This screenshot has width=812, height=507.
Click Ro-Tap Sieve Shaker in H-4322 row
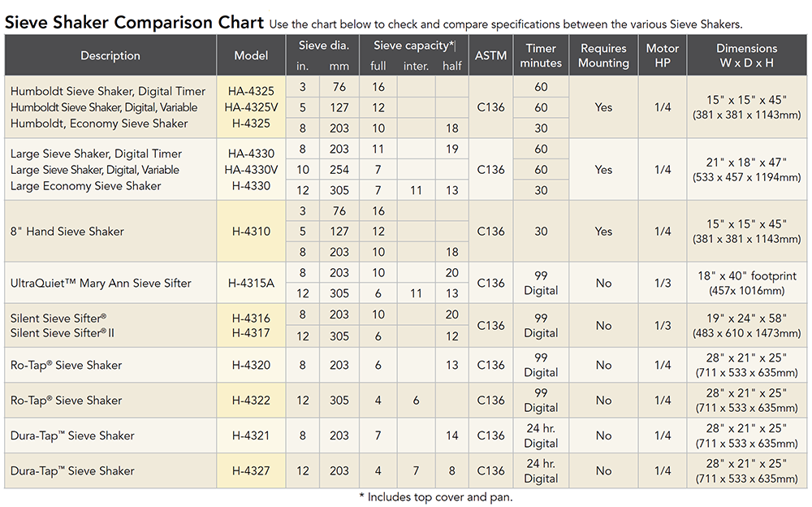pos(67,401)
